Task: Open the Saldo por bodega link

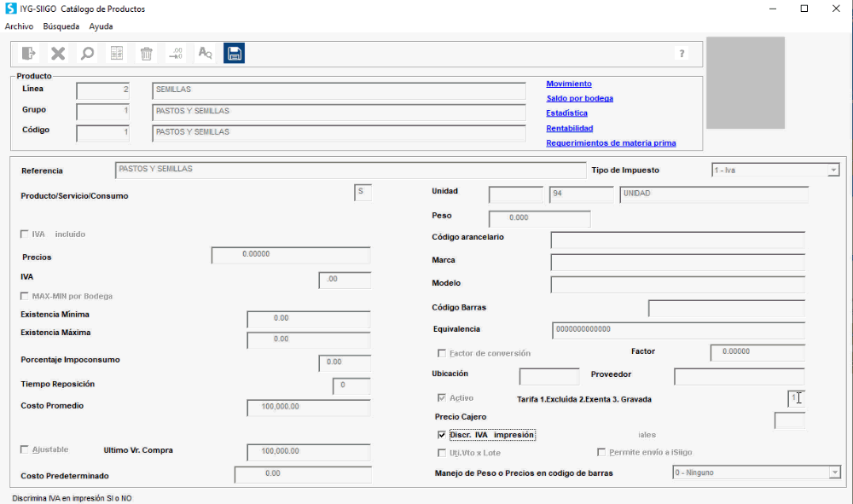Action: coord(579,98)
